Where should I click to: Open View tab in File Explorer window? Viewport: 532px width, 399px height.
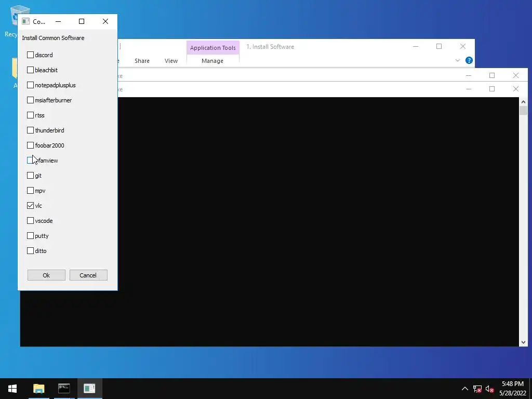[x=171, y=61]
